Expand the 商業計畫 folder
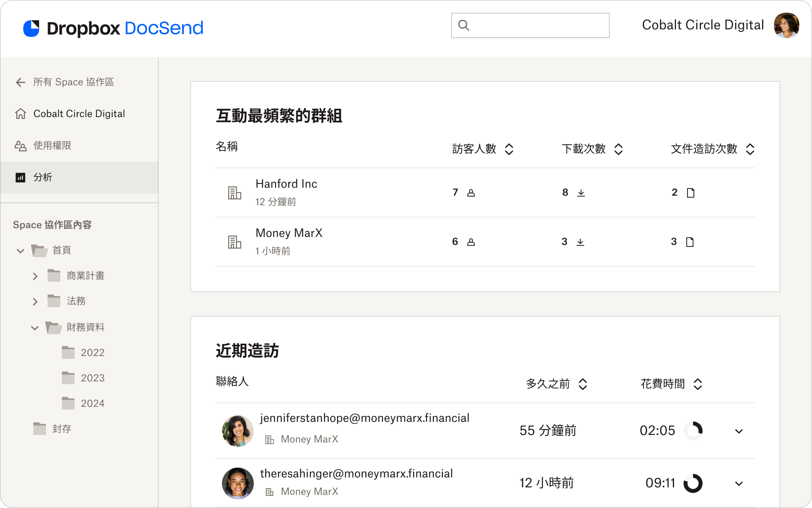812x508 pixels. (35, 276)
